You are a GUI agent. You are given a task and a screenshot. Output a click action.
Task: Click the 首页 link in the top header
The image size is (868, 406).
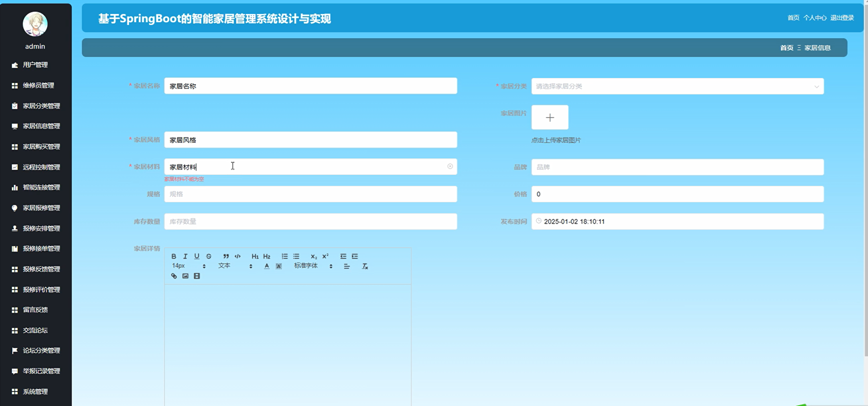pos(793,18)
